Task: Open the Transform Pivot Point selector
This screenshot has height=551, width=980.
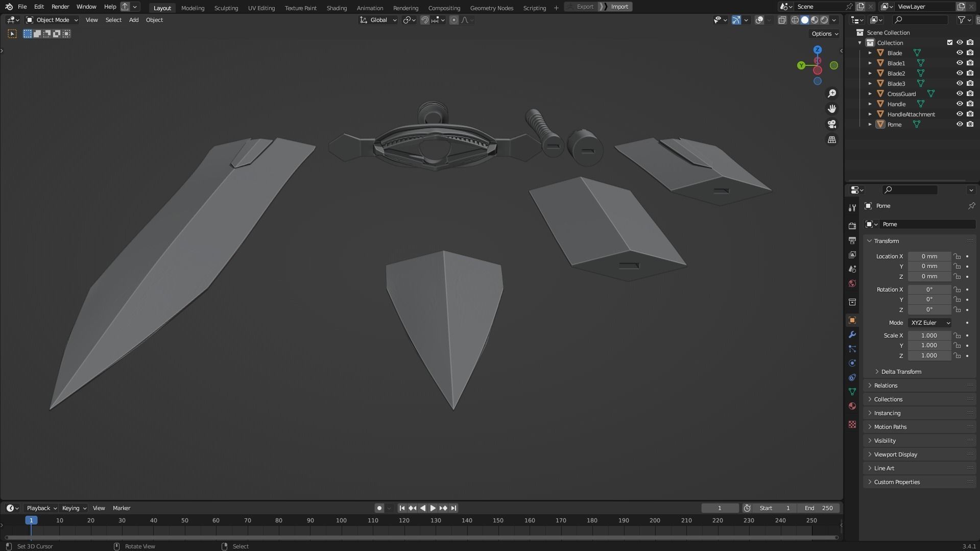Action: point(410,20)
